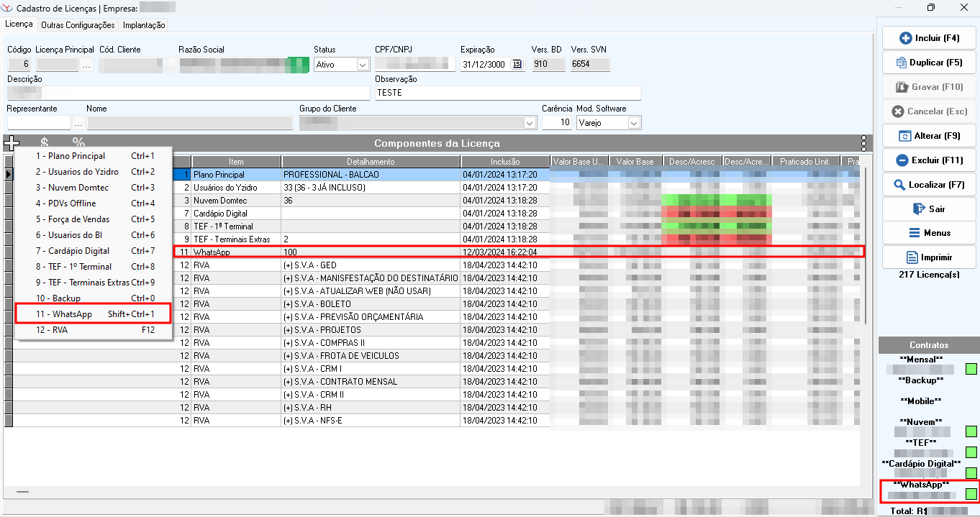Click the Duplicar (F5) button
This screenshot has width=980, height=517.
point(929,63)
